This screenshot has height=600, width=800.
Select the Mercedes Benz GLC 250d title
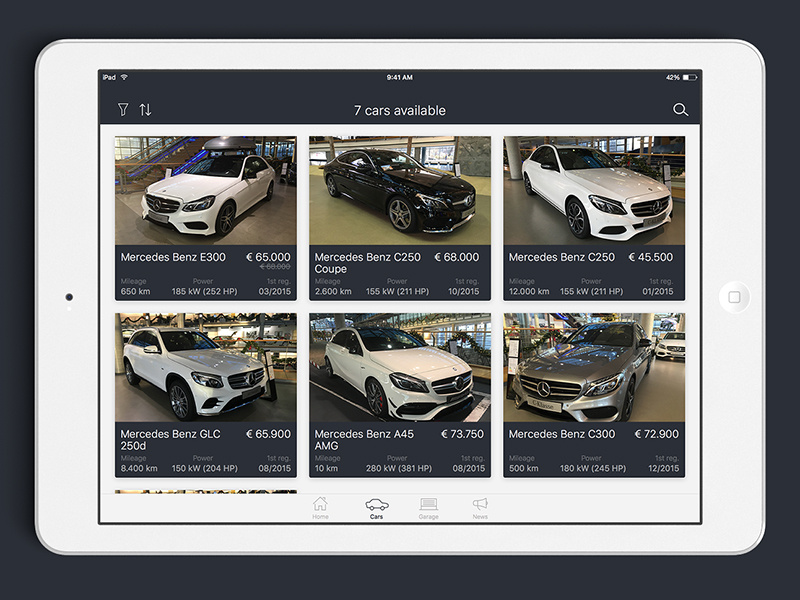tap(170, 440)
